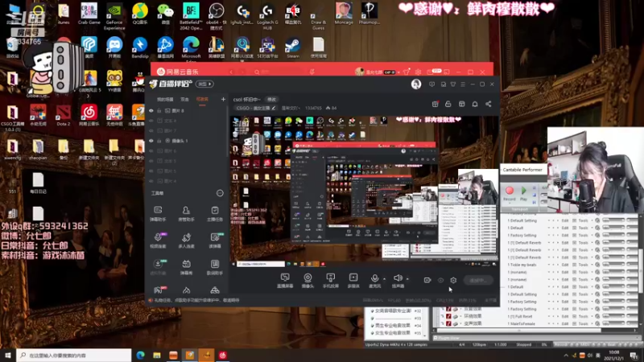Image resolution: width=644 pixels, height=362 pixels.
Task: Open NetEase Cloud Music desktop icon
Action: click(89, 115)
